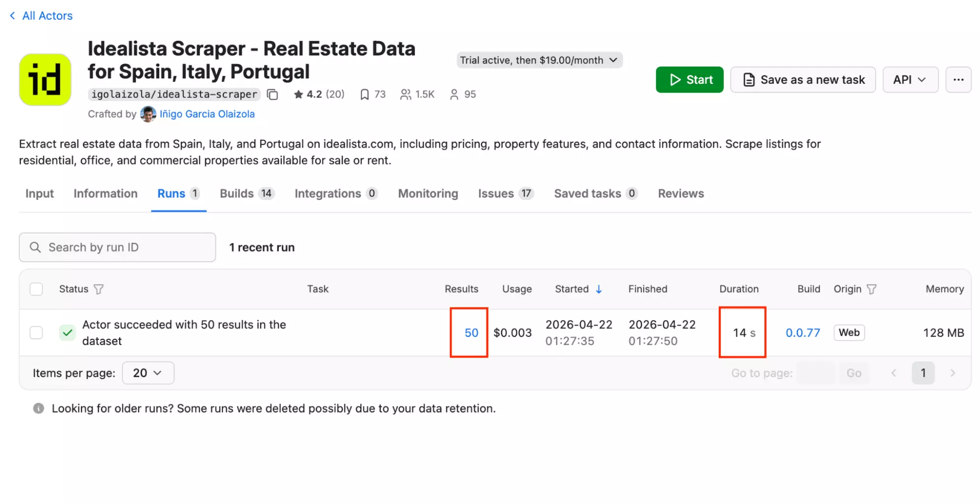This screenshot has width=980, height=503.
Task: Click the Origin column filter icon
Action: pos(871,289)
